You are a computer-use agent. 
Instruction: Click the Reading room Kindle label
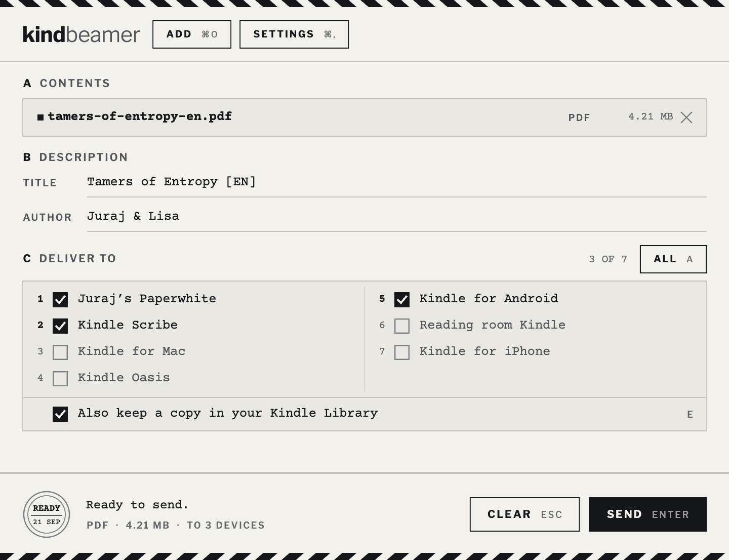point(493,325)
